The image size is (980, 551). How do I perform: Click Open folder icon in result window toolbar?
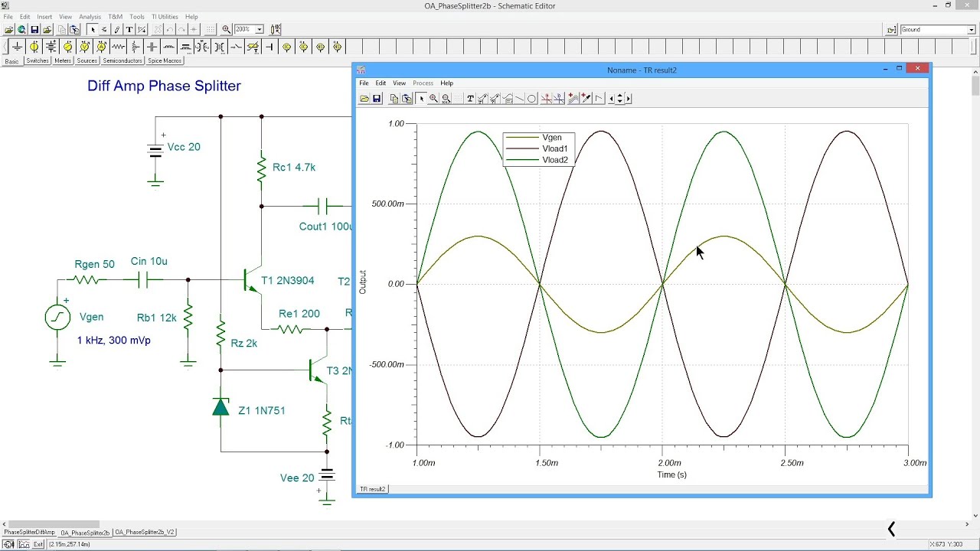coord(364,98)
